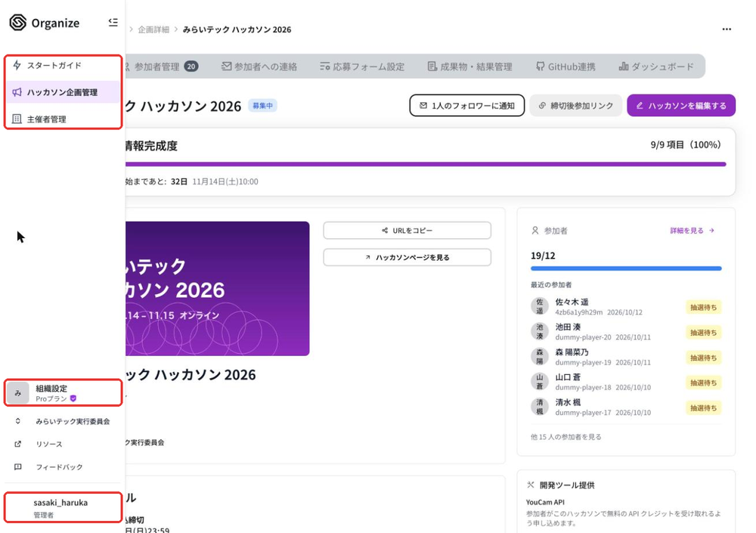Click the bar chart icon on ダッシュボード tab
Screen dimensions: 756x533
(624, 66)
